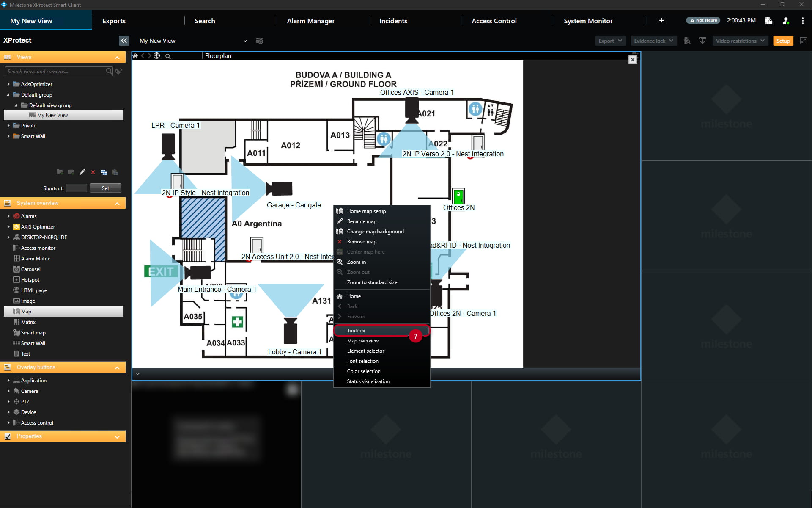This screenshot has height=508, width=812.
Task: Toggle full screen with expand icon
Action: point(804,41)
